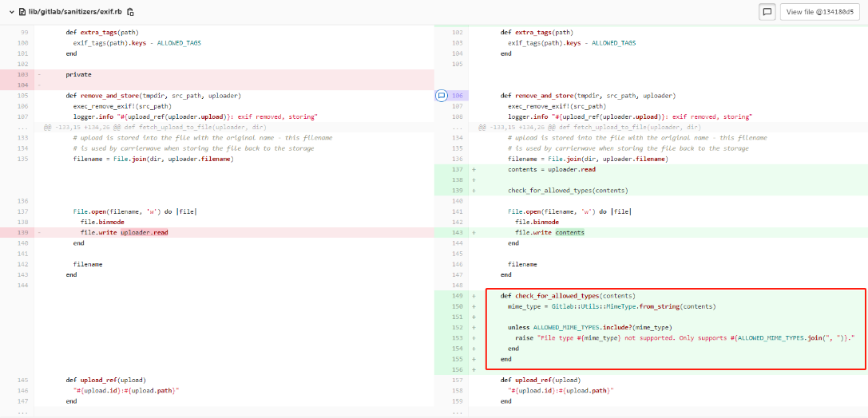Click the removed 'private' code line
This screenshot has width=868, height=418.
pyautogui.click(x=78, y=75)
